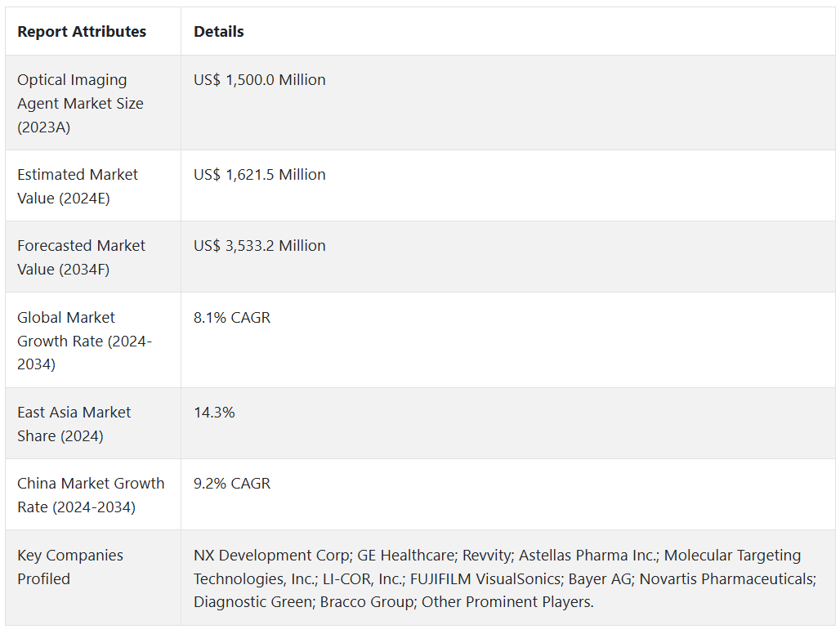Click Novartis Pharmaceuticals text
Screen dimensions: 840x634
[727, 578]
